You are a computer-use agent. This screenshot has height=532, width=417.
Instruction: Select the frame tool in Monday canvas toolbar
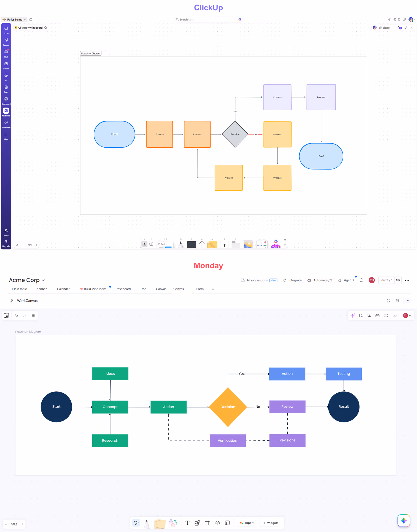pos(207,523)
